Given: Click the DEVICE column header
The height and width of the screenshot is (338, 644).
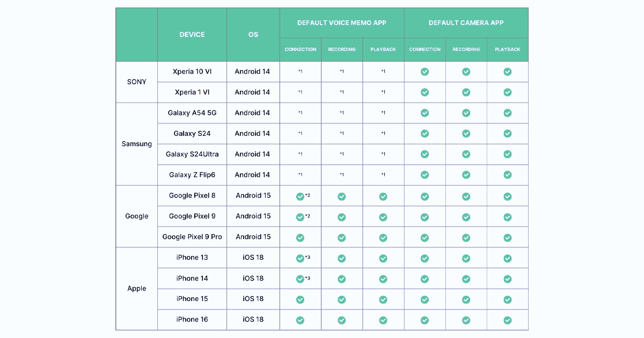Looking at the screenshot, I should click(x=192, y=34).
